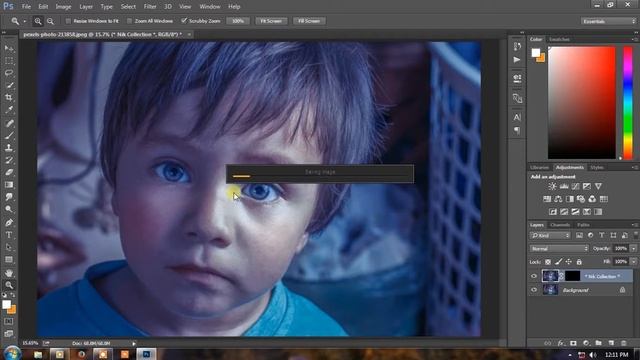640x360 pixels.
Task: Select the Hand tool
Action: pos(9,273)
